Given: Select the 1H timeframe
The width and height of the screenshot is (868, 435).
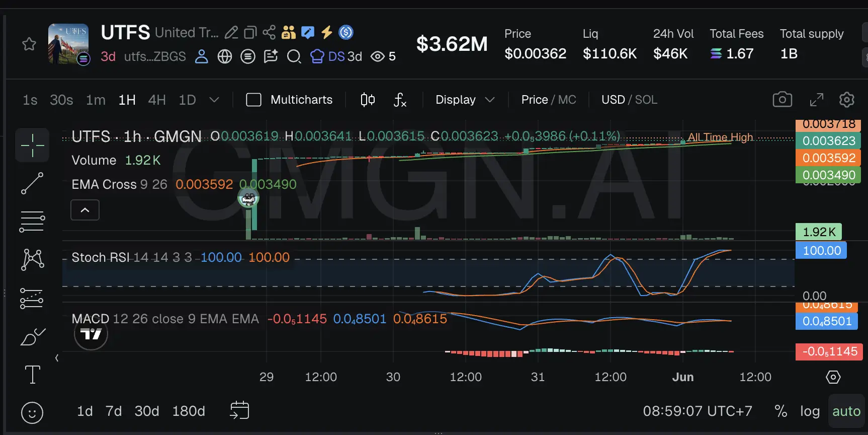Looking at the screenshot, I should pyautogui.click(x=127, y=100).
